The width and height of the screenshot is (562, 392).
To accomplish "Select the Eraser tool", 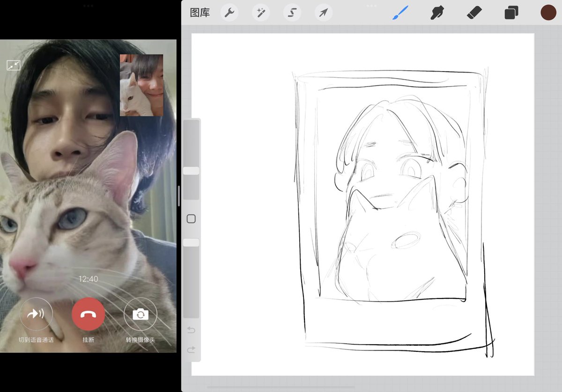I will tap(474, 13).
